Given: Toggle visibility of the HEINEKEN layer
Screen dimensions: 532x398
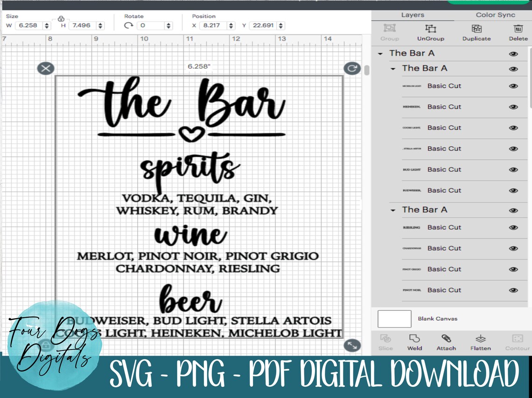Looking at the screenshot, I should pyautogui.click(x=513, y=106).
